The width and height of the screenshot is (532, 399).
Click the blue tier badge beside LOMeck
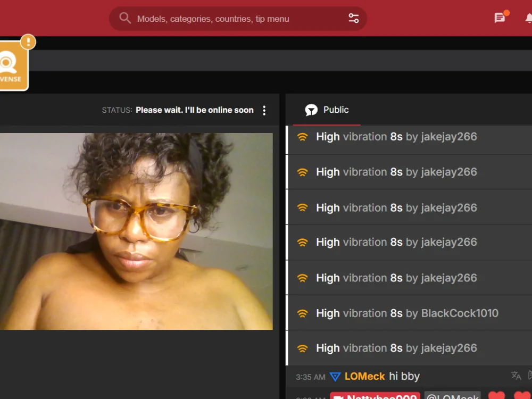click(x=335, y=377)
